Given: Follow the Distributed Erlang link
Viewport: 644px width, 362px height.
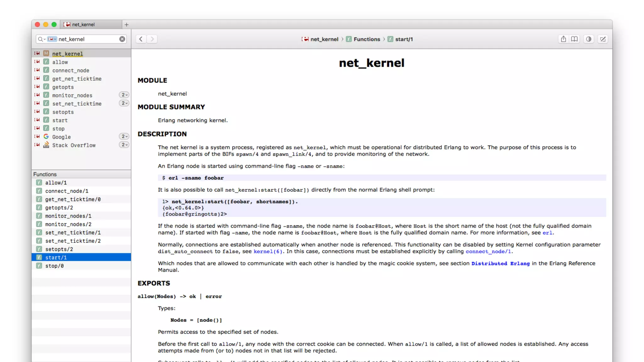Looking at the screenshot, I should tap(500, 263).
